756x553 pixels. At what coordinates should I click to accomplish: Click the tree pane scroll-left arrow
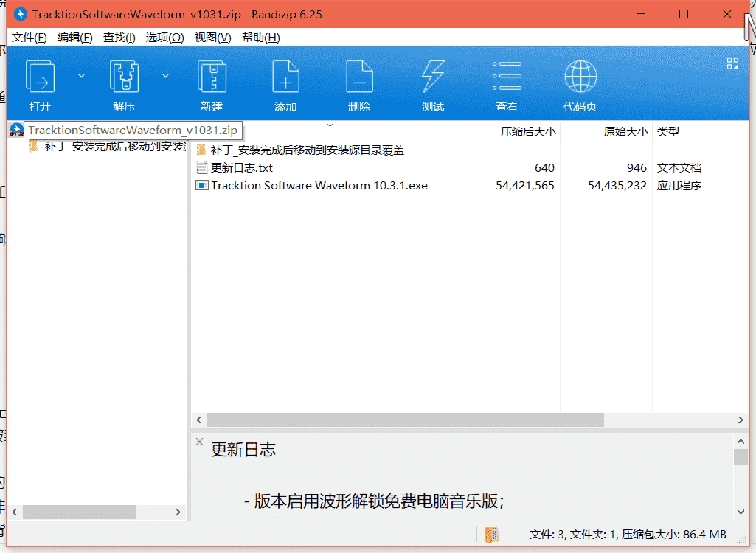tap(15, 512)
